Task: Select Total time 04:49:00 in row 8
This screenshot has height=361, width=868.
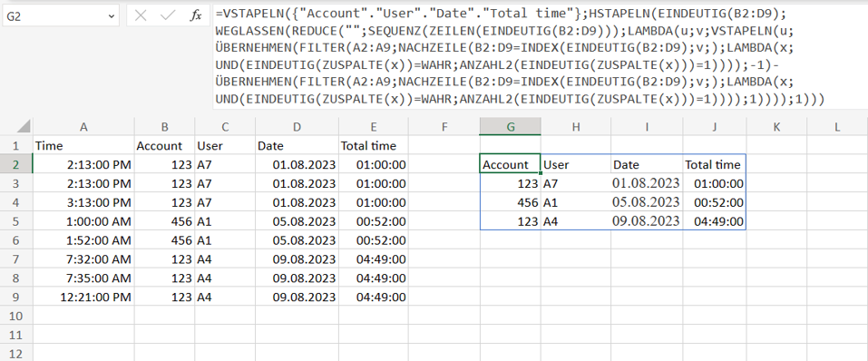Action: tap(374, 278)
